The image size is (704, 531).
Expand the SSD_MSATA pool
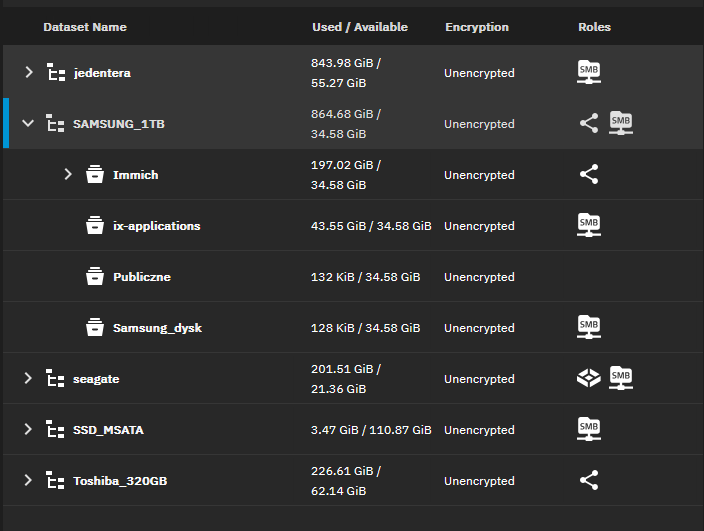(29, 430)
